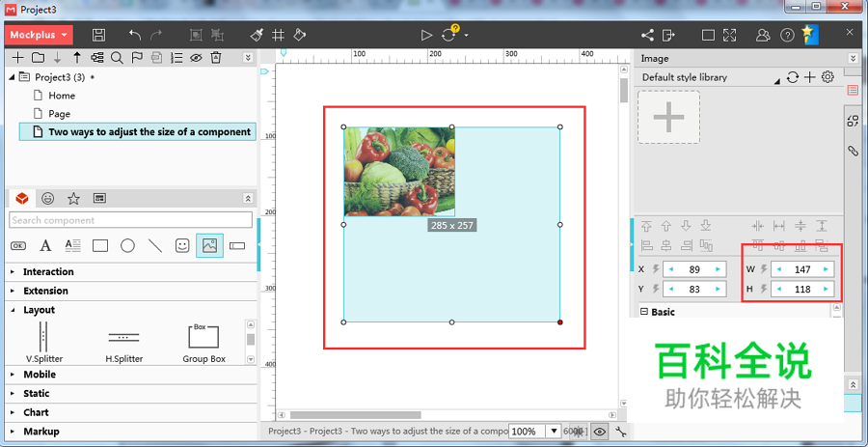
Task: Toggle page visibility eye icon in project panel
Action: tap(196, 58)
